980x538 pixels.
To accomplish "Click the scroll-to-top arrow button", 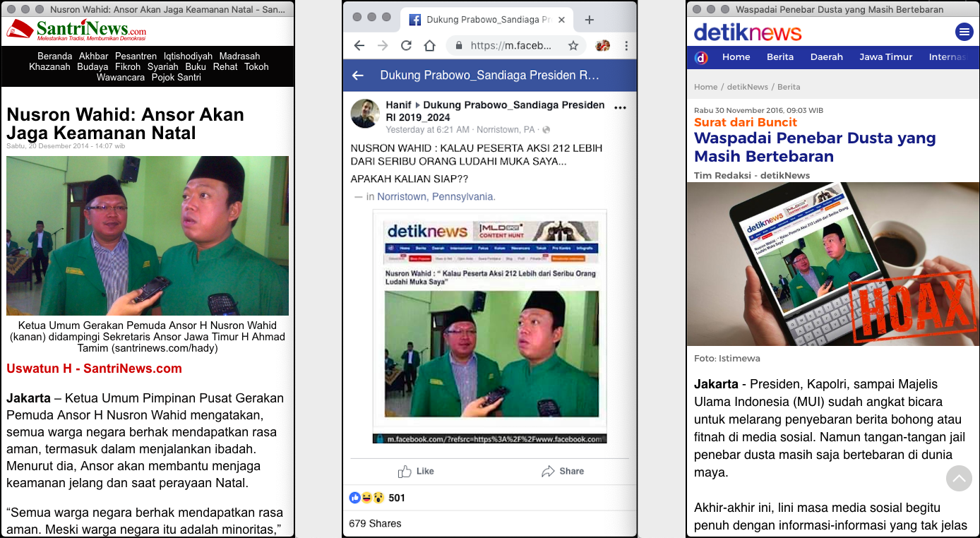I will pos(958,479).
